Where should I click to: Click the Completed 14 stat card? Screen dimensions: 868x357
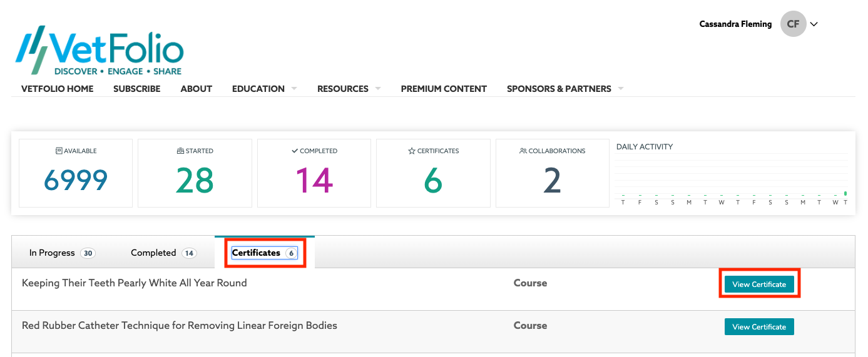point(314,173)
